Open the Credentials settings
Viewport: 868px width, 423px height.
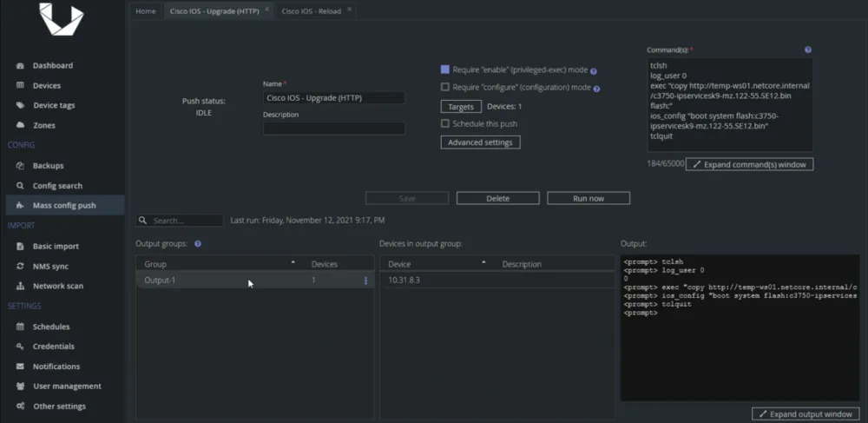pyautogui.click(x=53, y=346)
